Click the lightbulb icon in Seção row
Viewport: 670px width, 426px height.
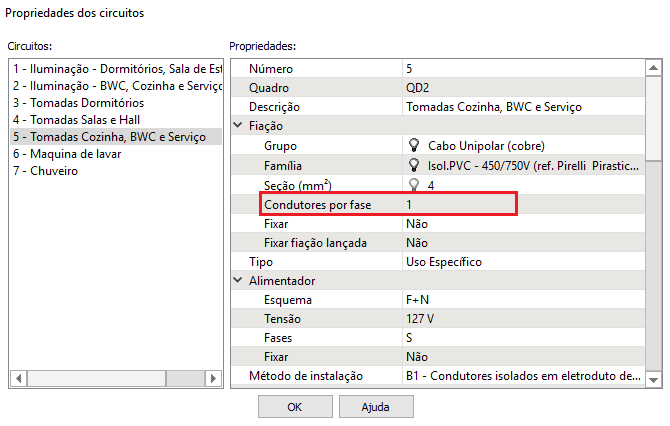[413, 184]
